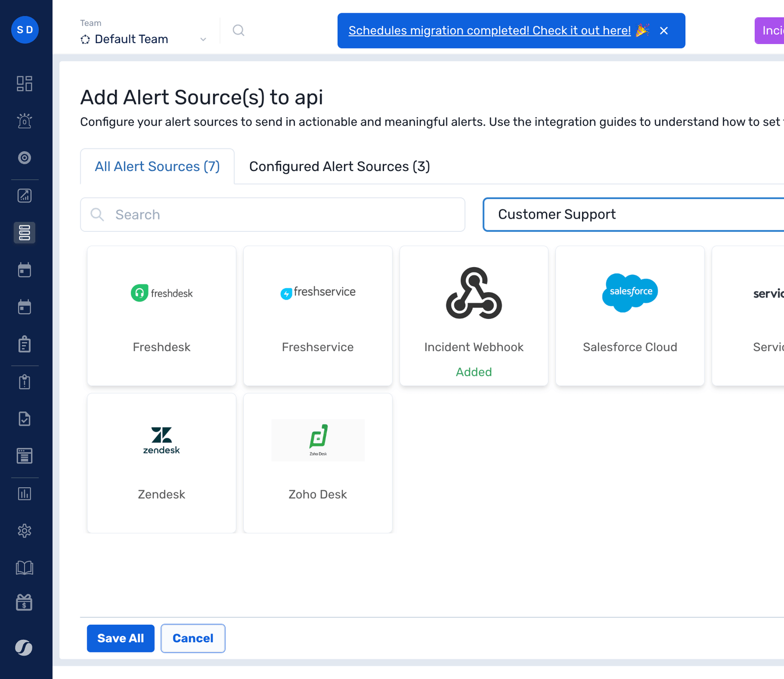Click the Squadcast logo at sidebar bottom
The height and width of the screenshot is (679, 784).
click(24, 648)
